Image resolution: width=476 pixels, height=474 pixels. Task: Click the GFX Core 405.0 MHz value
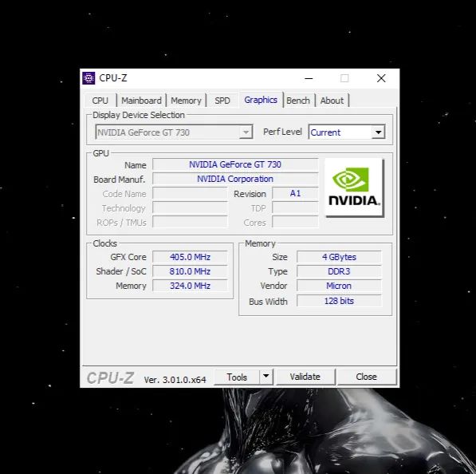190,257
